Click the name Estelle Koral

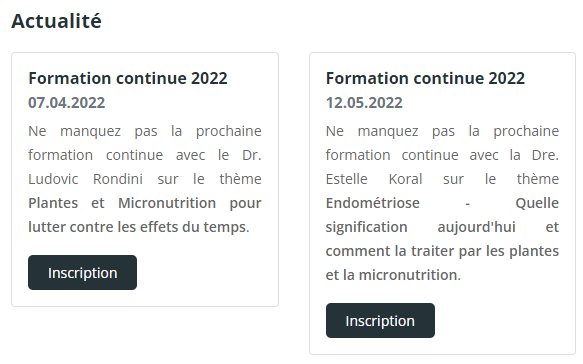tap(374, 179)
